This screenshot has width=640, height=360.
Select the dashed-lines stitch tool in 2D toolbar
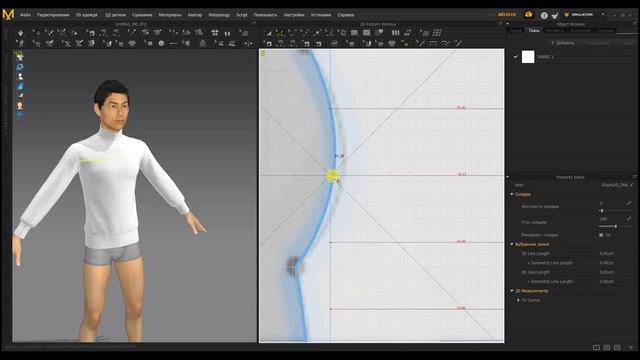pos(433,43)
